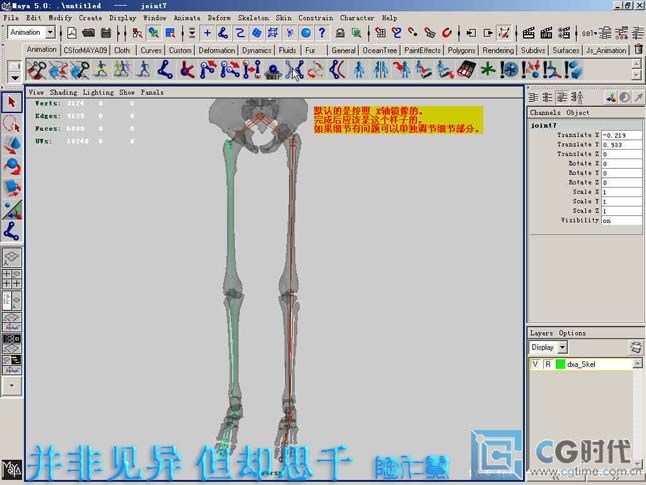Open the Options menu in Layer Editor

[572, 333]
